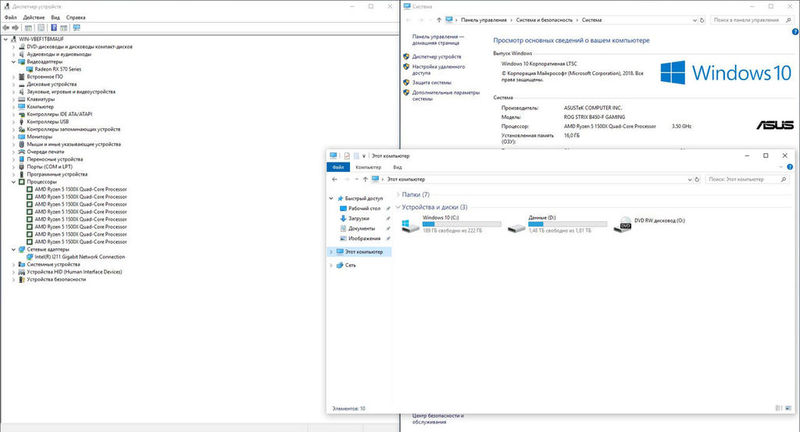Click Explorer search field Поиск: Этот компьютер
The height and width of the screenshot is (432, 800).
[747, 180]
